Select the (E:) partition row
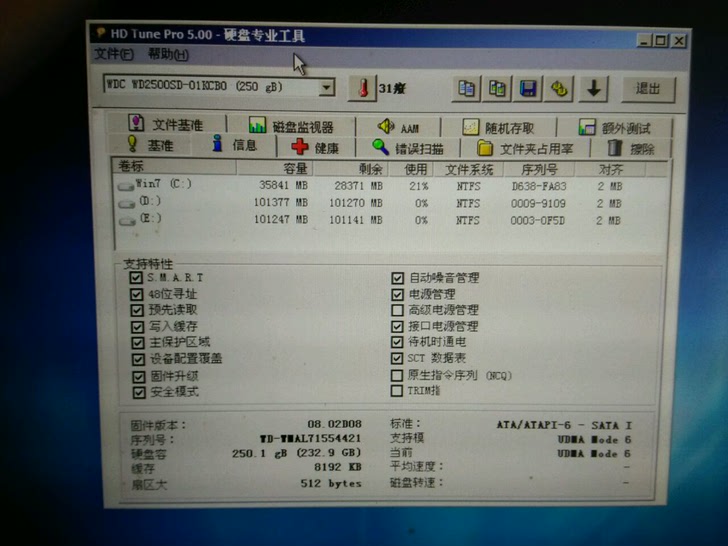728x546 pixels. pyautogui.click(x=390, y=220)
